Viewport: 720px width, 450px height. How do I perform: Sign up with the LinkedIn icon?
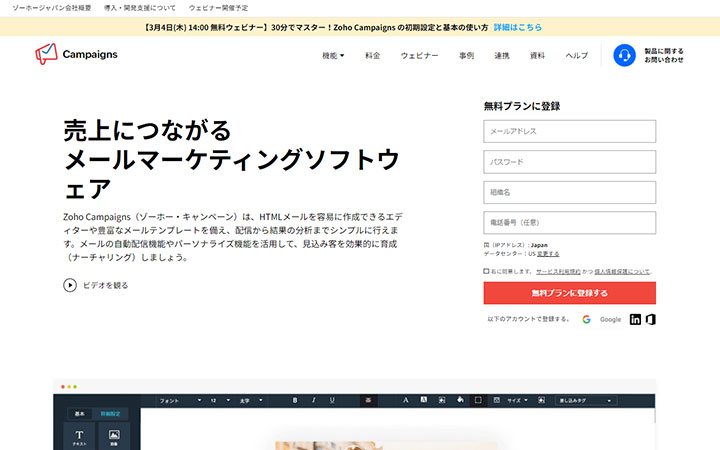[x=635, y=319]
